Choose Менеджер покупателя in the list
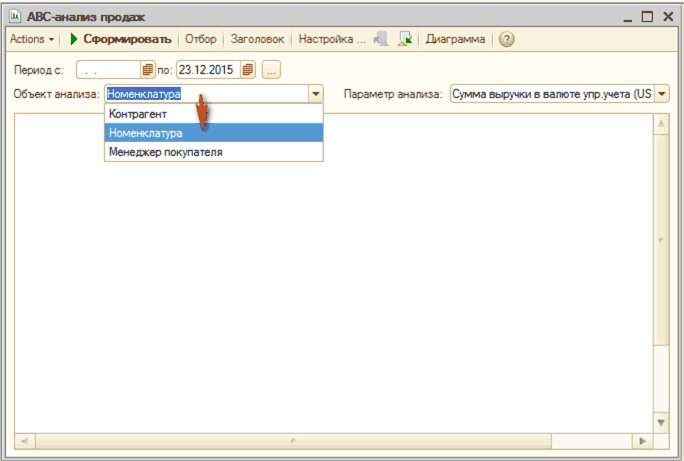Image resolution: width=684 pixels, height=461 pixels. (x=165, y=152)
